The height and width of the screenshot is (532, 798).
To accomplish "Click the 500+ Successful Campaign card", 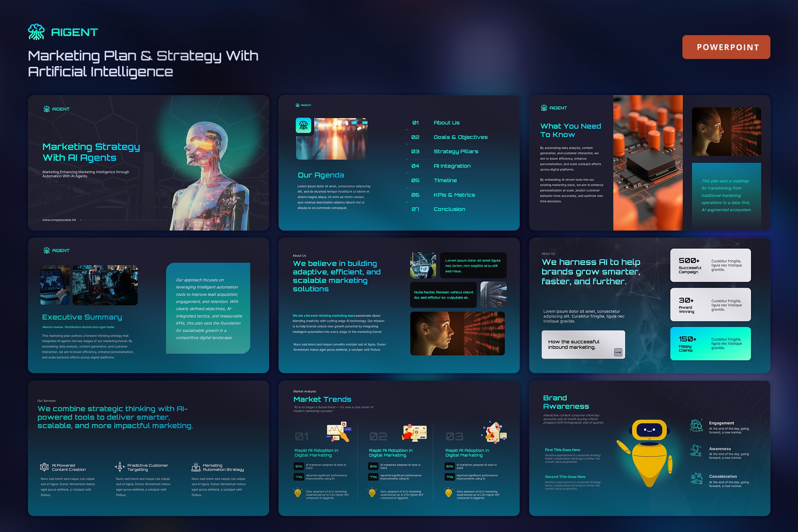I will (x=710, y=265).
